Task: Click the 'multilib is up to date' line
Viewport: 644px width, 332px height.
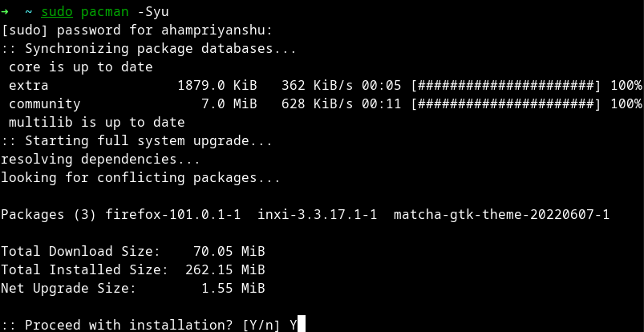Action: [x=96, y=123]
